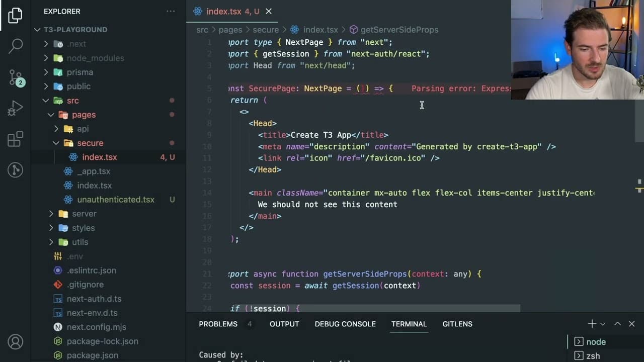Open unauthenticated.tsx in the file tree
The height and width of the screenshot is (362, 644).
116,200
